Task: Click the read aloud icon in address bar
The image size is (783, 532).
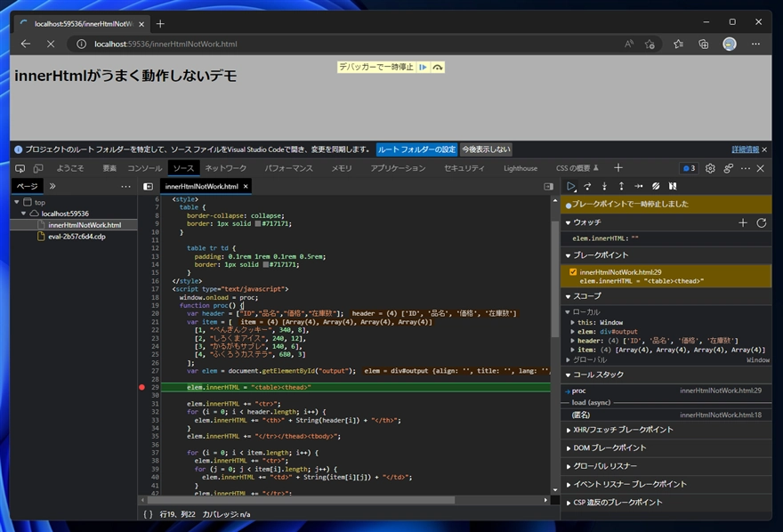Action: (629, 44)
